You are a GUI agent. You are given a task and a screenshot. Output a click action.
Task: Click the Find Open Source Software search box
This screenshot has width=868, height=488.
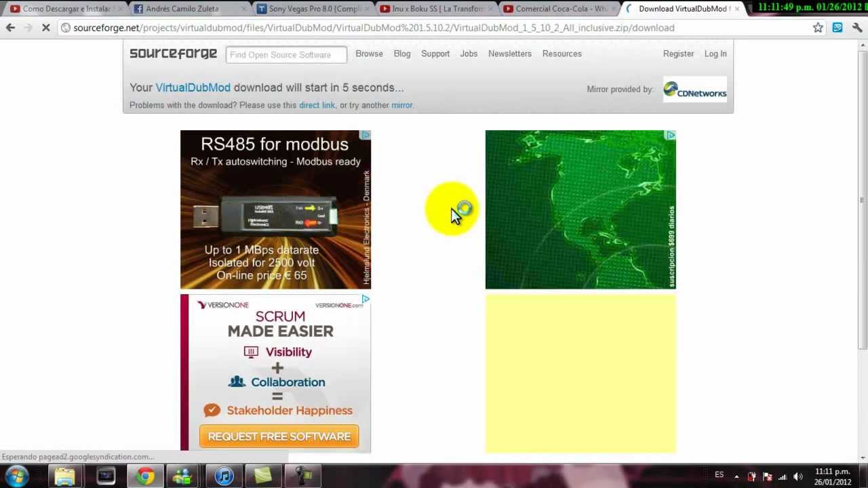pyautogui.click(x=286, y=55)
